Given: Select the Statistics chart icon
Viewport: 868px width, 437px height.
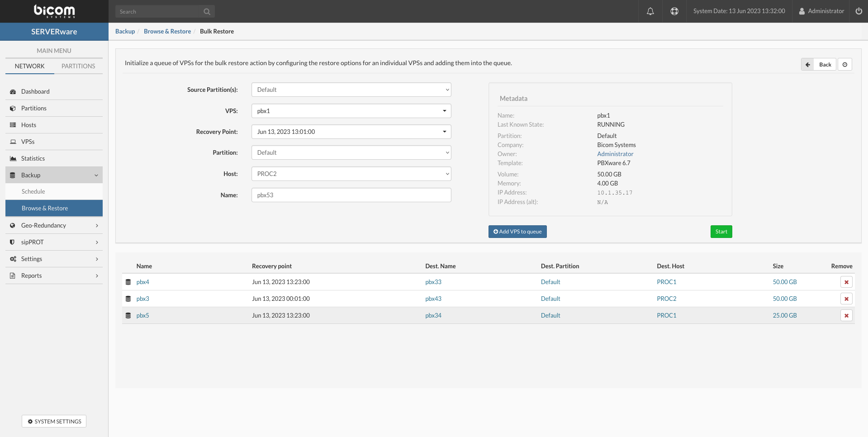Looking at the screenshot, I should pos(13,158).
